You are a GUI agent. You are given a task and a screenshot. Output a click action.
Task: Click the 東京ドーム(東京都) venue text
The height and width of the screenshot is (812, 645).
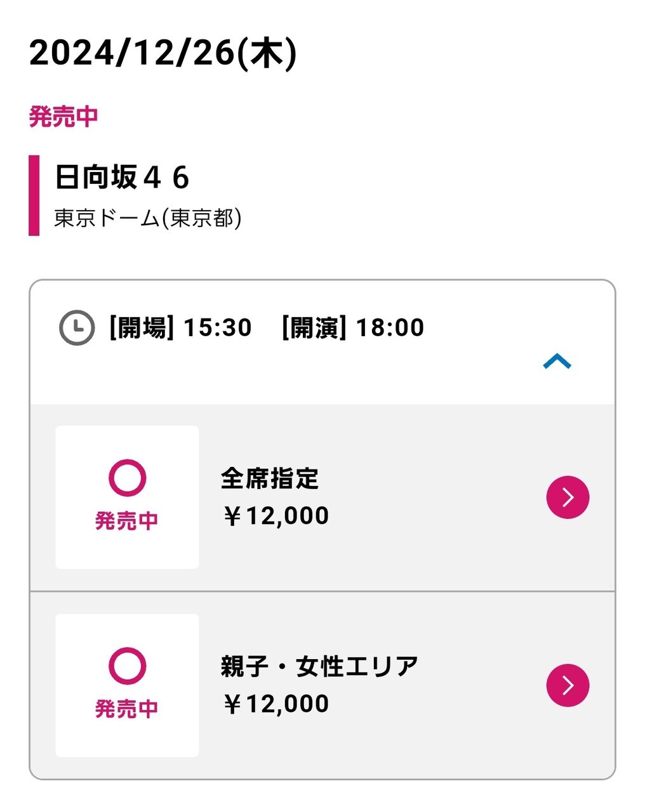148,218
